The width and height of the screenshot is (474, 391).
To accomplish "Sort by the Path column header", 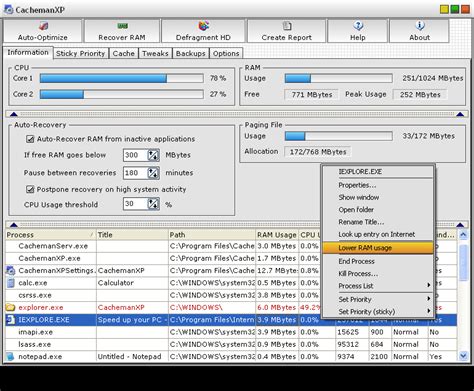I will tap(212, 235).
